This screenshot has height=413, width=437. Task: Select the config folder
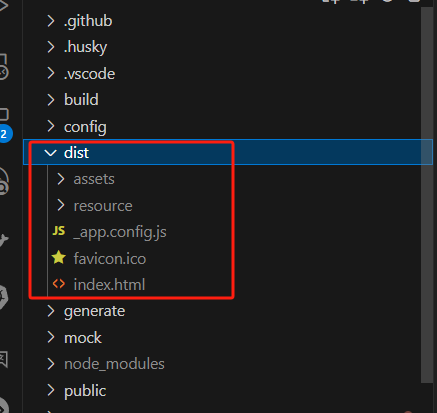[x=85, y=127]
